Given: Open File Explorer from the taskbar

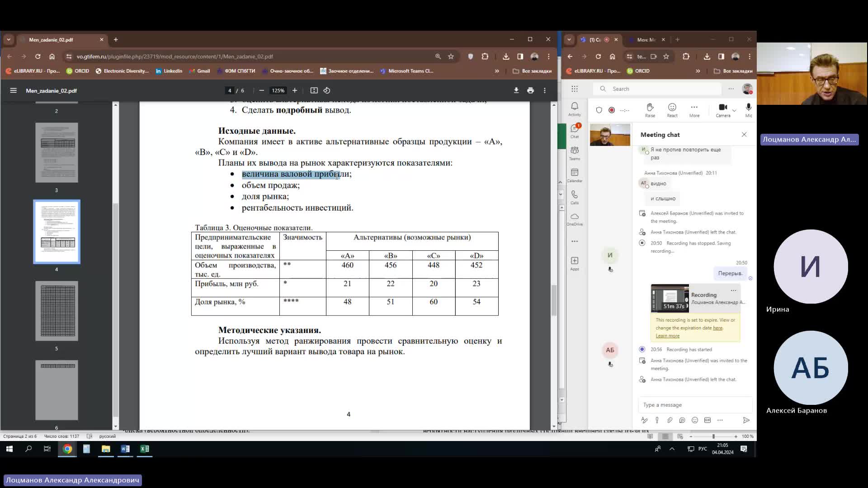Looking at the screenshot, I should point(106,449).
